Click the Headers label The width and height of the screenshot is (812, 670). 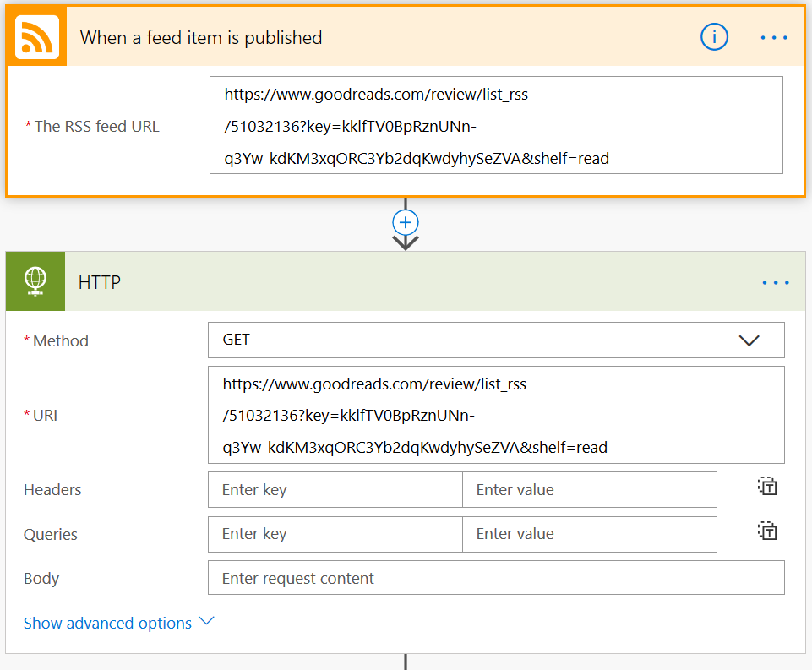pyautogui.click(x=52, y=490)
